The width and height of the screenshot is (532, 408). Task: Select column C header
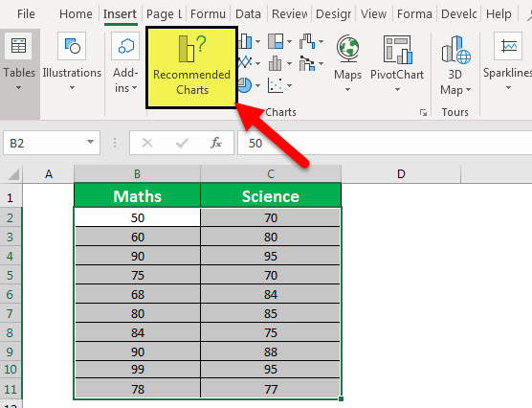tap(271, 174)
